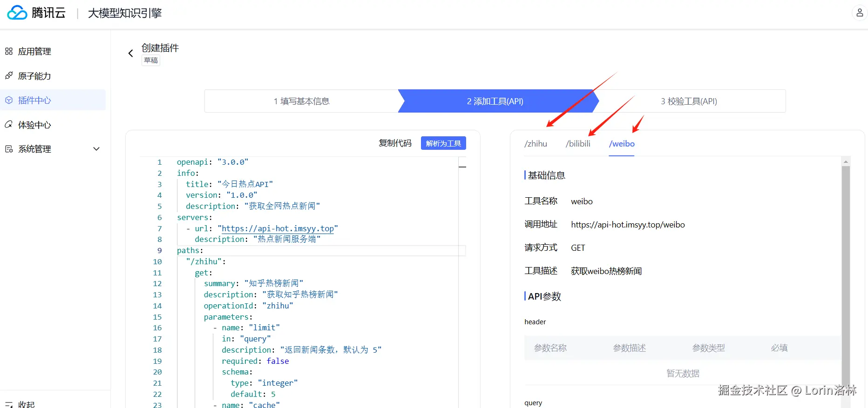Click the 原子能力 sidebar icon
The height and width of the screenshot is (408, 868).
point(9,75)
